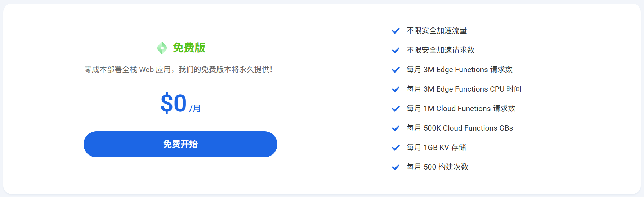This screenshot has height=197, width=644.
Task: Click checkmark next to 1M Cloud Functions 请求数
Action: (x=395, y=109)
